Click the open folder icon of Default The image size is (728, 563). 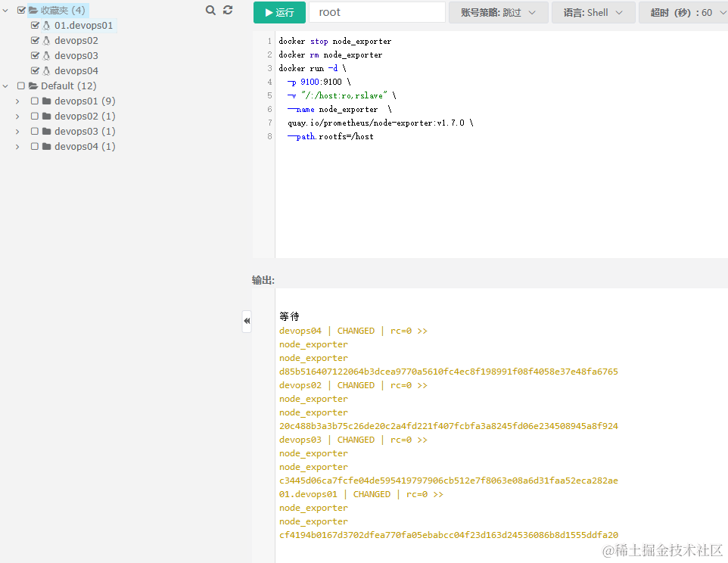click(x=33, y=86)
